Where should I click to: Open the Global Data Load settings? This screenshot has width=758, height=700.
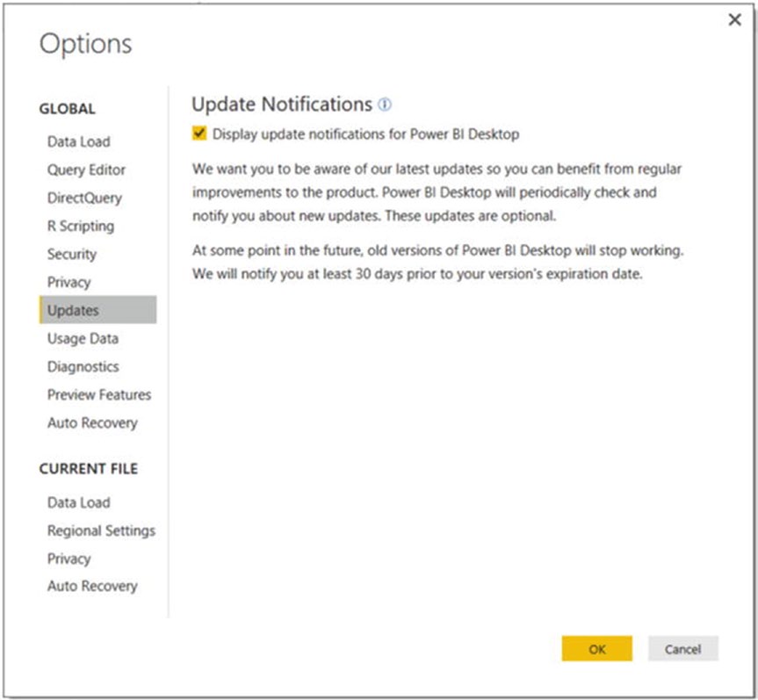click(79, 141)
